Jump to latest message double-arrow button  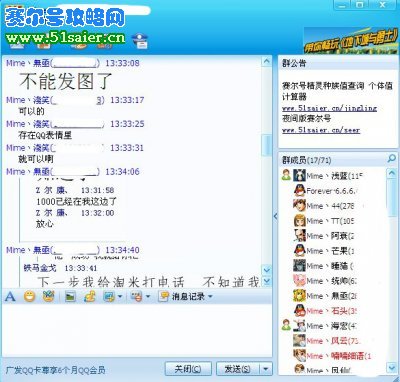pyautogui.click(x=266, y=282)
